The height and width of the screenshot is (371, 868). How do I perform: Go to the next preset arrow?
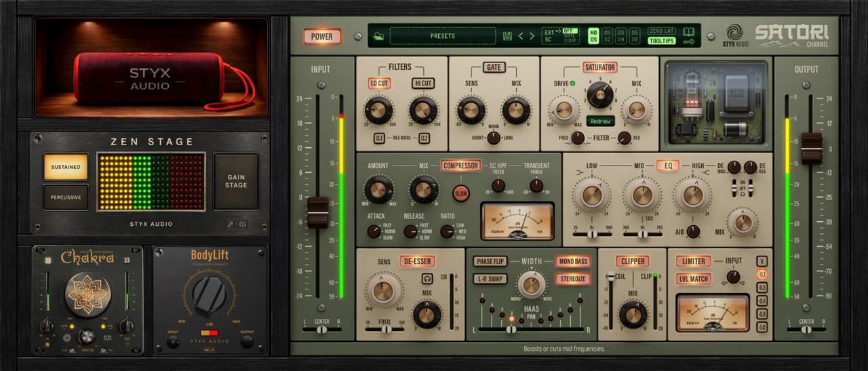coord(532,36)
